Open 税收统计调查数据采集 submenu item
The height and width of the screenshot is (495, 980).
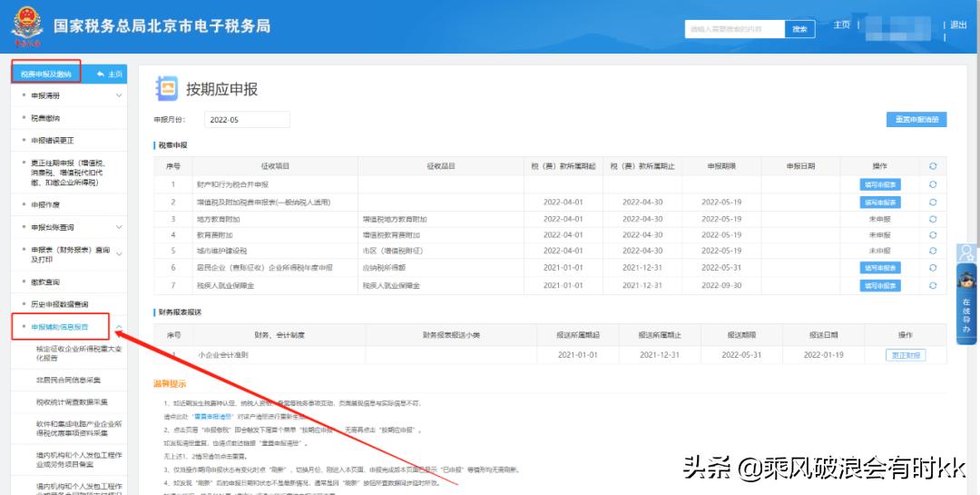tap(72, 401)
